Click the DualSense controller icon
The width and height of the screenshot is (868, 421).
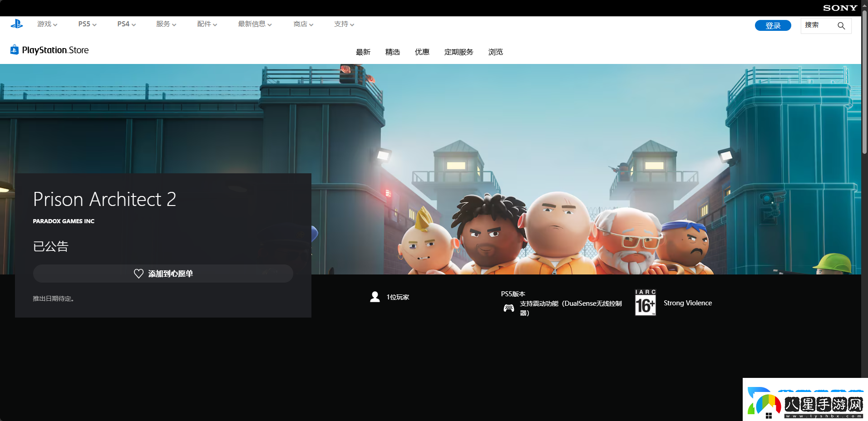point(509,308)
